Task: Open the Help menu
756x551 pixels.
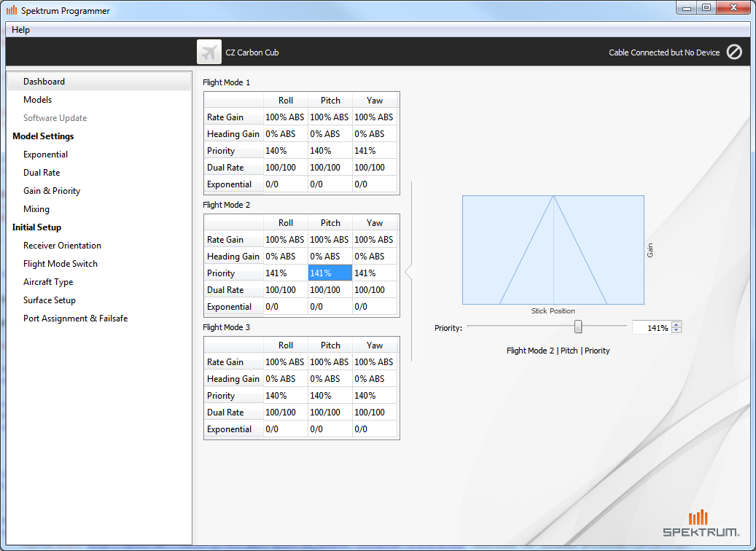Action: (x=20, y=30)
